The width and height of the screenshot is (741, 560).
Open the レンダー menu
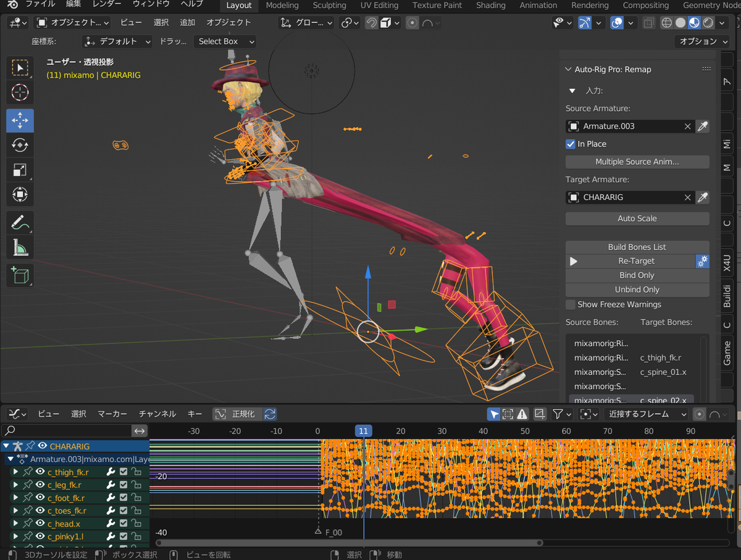[106, 6]
